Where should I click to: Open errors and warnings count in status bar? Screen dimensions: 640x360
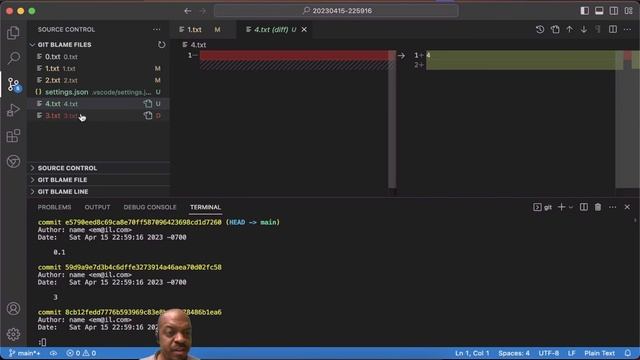(x=81, y=353)
